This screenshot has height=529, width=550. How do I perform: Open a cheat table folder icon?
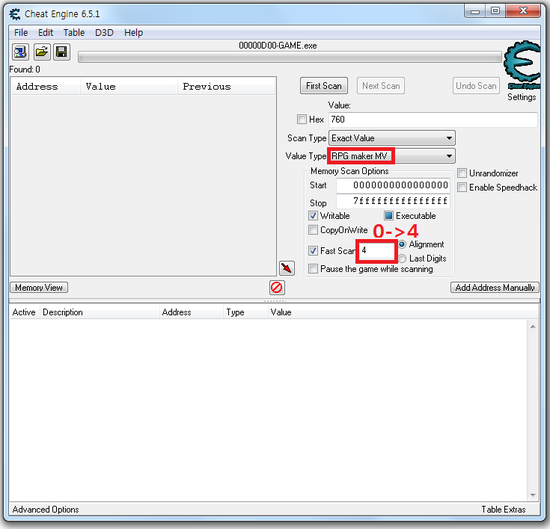click(41, 53)
